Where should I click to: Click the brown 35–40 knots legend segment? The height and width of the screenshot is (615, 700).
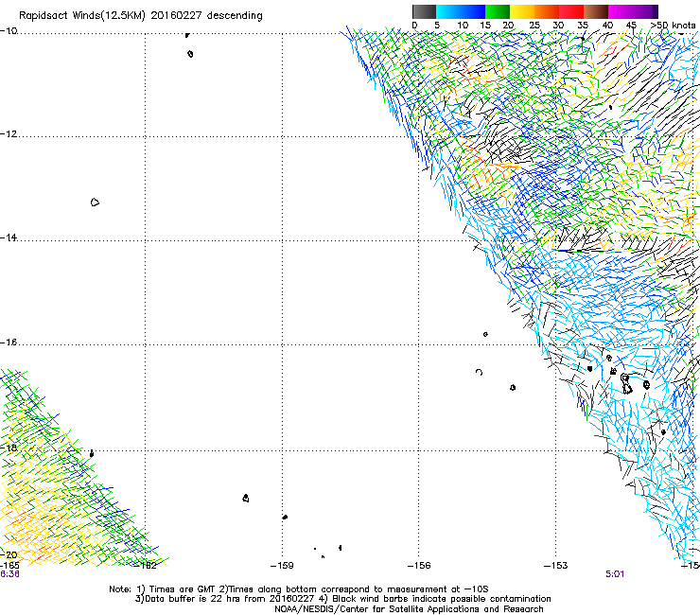(x=596, y=11)
